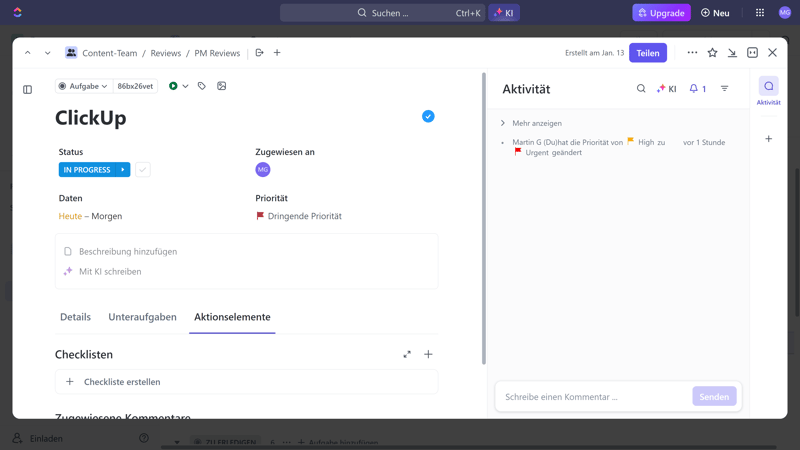Switch to the Unteraufgaben tab
The height and width of the screenshot is (450, 800).
(142, 317)
